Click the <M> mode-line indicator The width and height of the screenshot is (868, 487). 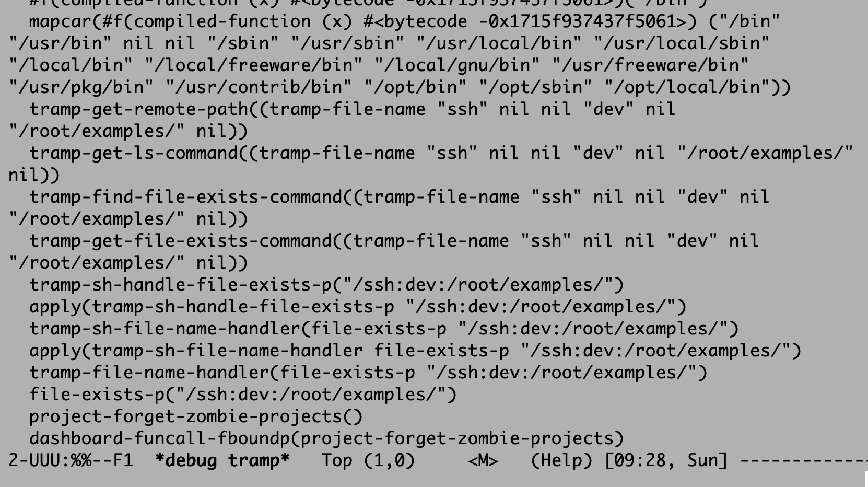[x=484, y=460]
